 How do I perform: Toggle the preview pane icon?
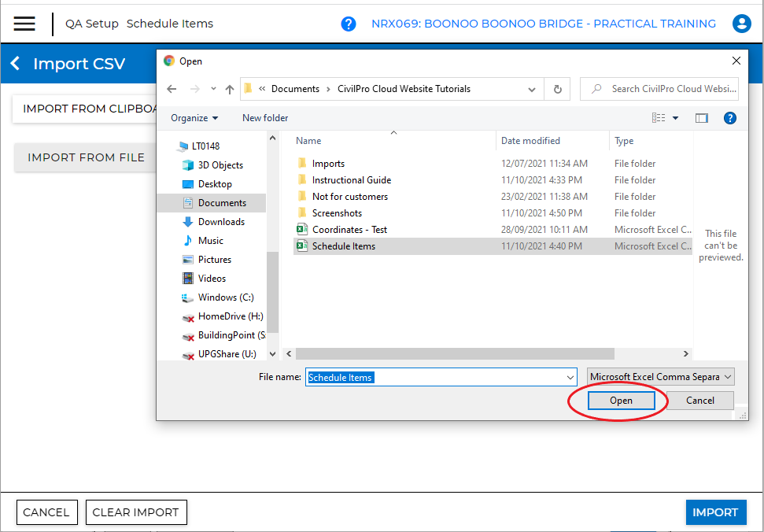pyautogui.click(x=702, y=117)
